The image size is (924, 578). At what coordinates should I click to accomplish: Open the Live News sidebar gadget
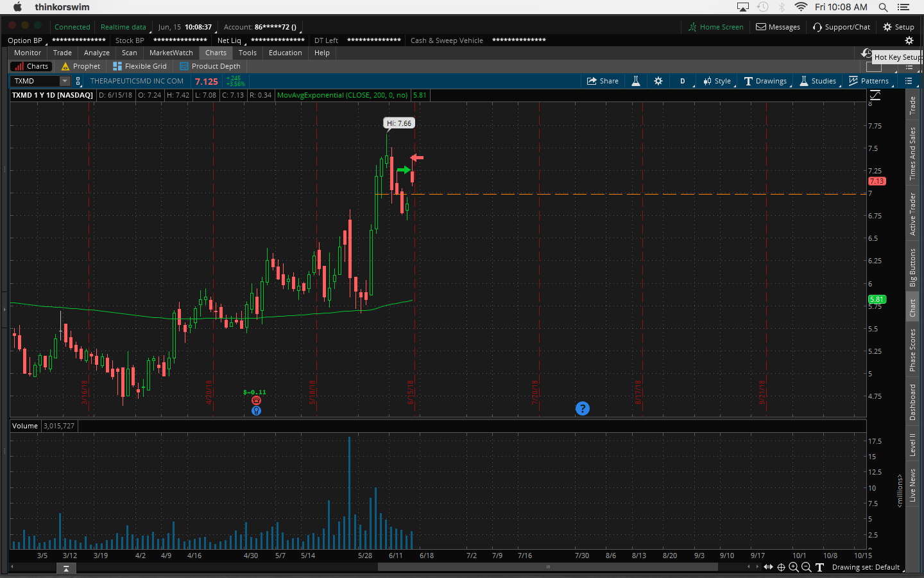(912, 486)
